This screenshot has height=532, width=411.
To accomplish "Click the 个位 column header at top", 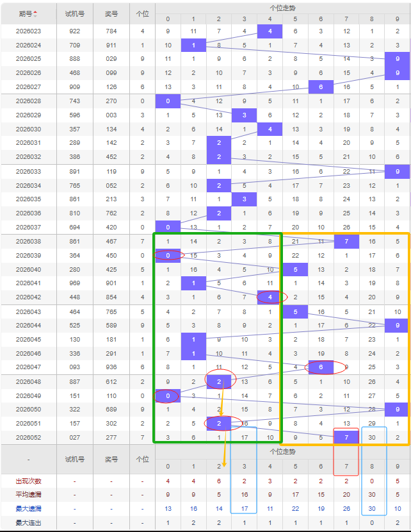I will (x=142, y=13).
